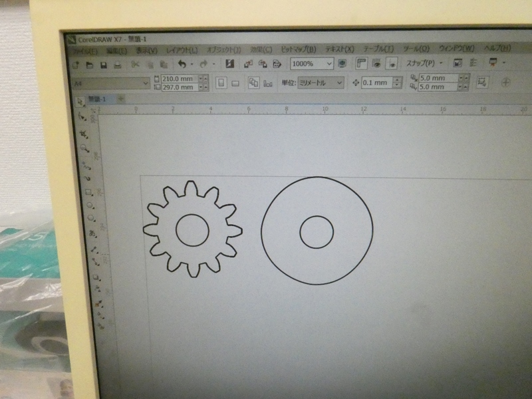Screen dimensions: 532x399
Task: Export the drawing with Export icon
Action: tap(263, 63)
